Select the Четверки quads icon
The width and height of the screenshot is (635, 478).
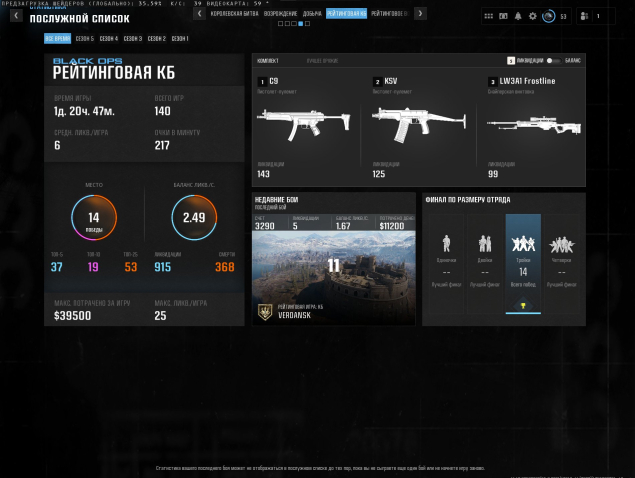562,244
